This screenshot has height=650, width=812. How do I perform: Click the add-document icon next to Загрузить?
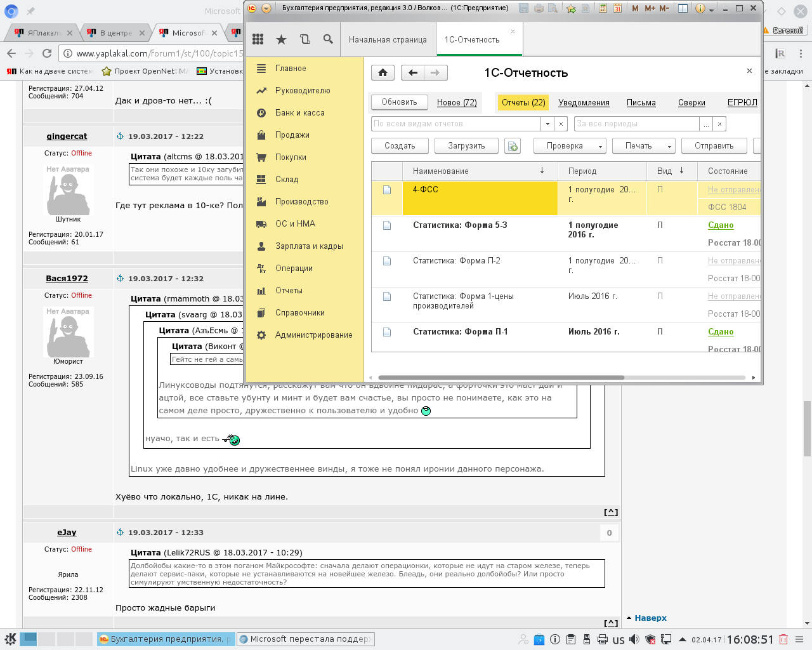[513, 146]
